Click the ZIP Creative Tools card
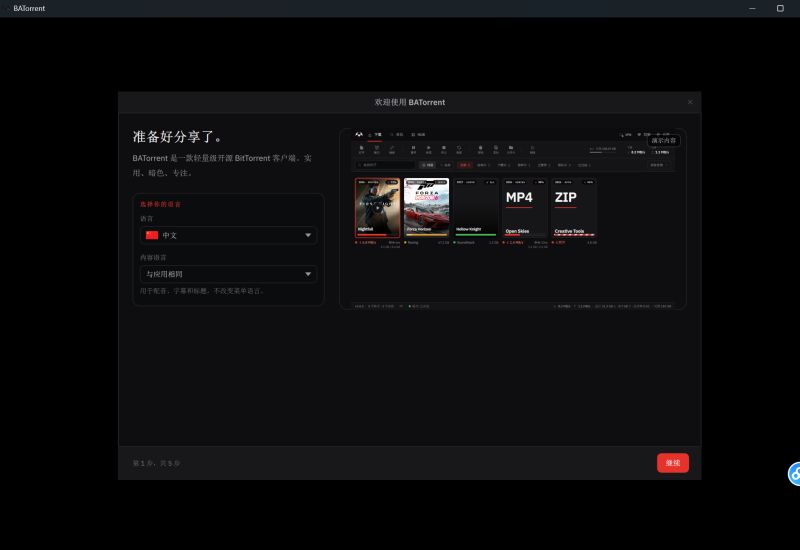Image resolution: width=800 pixels, height=550 pixels. click(573, 208)
